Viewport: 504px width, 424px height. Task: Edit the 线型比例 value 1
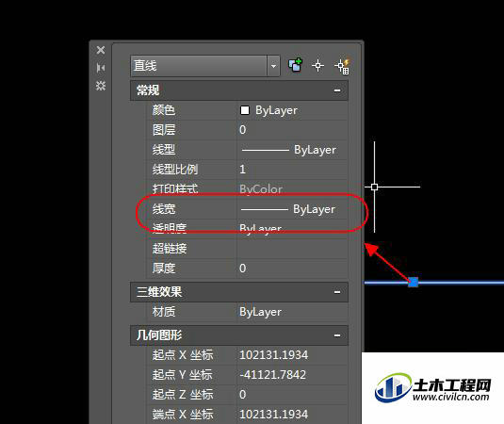pyautogui.click(x=243, y=170)
